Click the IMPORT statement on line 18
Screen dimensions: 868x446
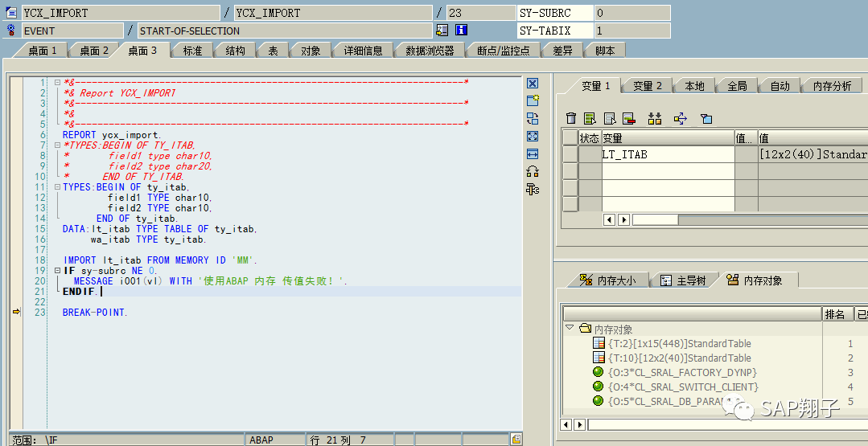pos(161,260)
